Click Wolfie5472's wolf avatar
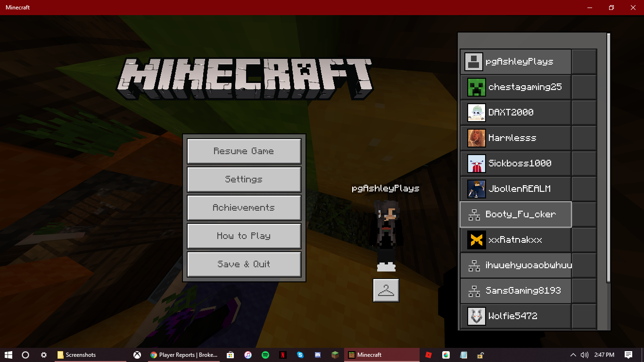 pos(477,316)
